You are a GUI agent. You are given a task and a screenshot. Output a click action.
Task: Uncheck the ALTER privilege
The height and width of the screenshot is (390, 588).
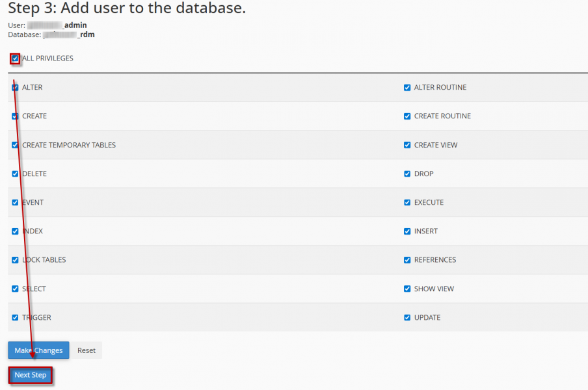coord(15,87)
